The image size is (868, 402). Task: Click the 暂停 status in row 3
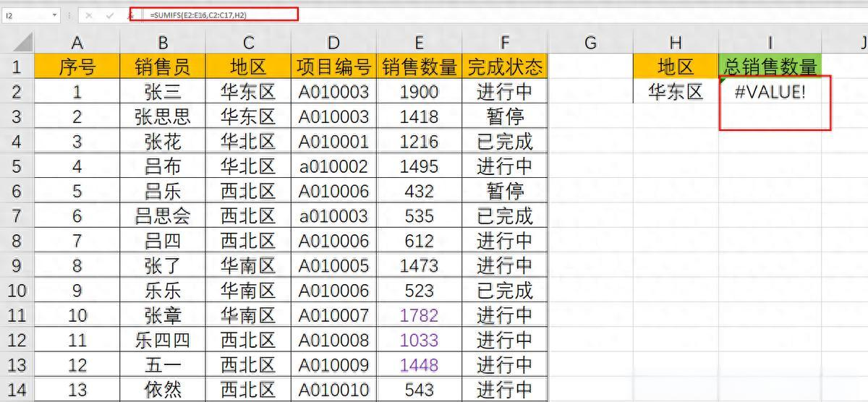coord(505,116)
